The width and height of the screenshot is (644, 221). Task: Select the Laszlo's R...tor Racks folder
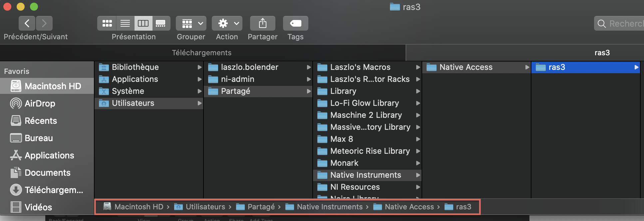(x=367, y=79)
